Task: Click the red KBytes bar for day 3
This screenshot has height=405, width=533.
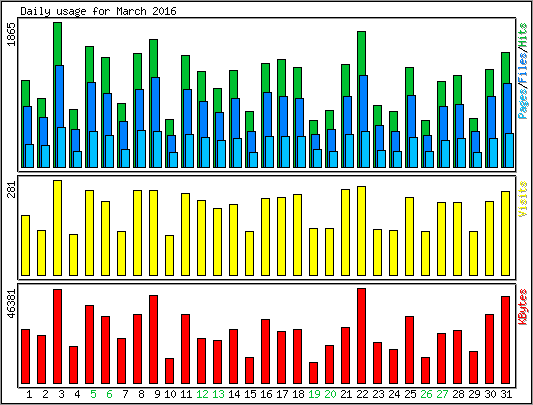Action: click(57, 337)
